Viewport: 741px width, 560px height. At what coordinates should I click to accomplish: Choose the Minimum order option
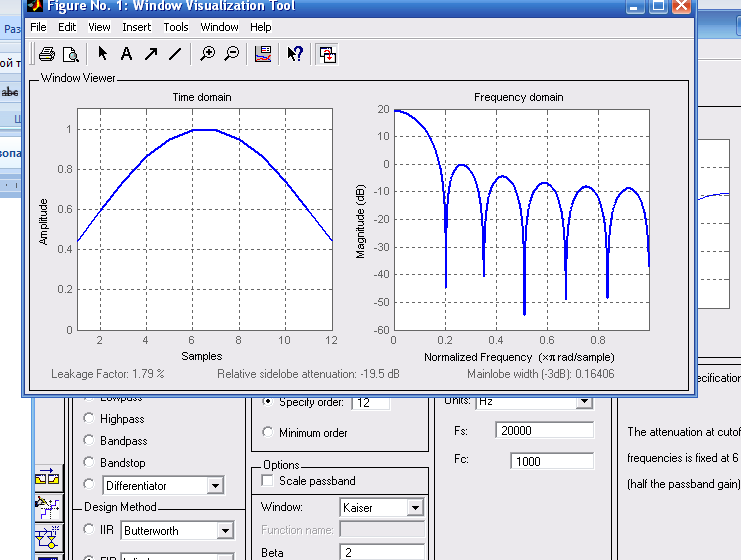pos(267,432)
